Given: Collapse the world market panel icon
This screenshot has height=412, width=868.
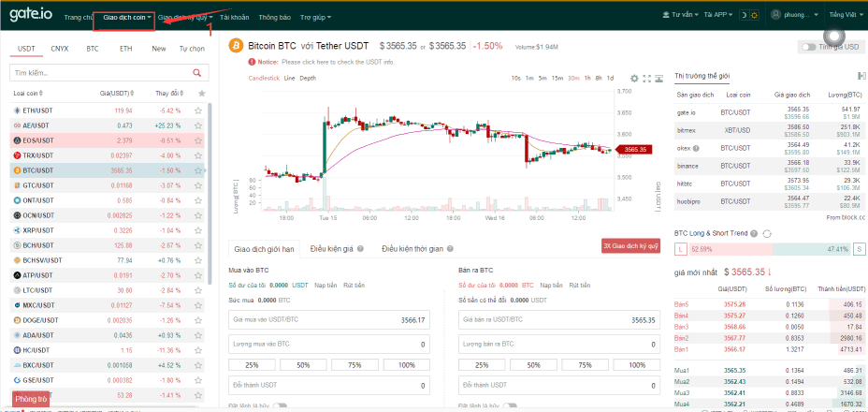Looking at the screenshot, I should [861, 76].
